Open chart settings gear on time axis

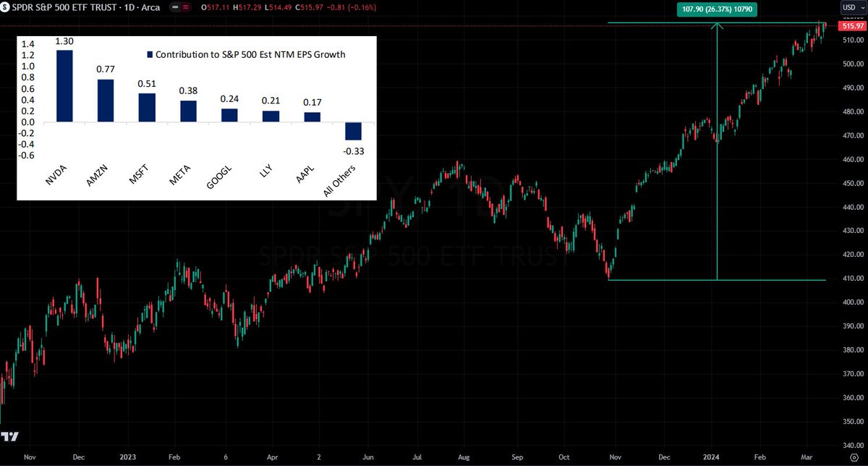tap(854, 459)
